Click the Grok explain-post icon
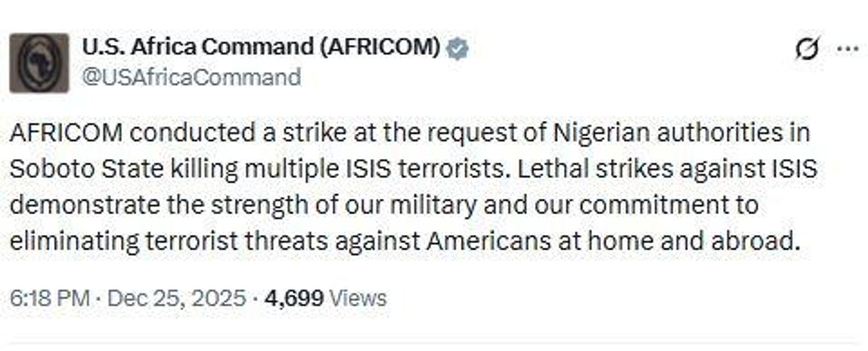 pos(807,49)
